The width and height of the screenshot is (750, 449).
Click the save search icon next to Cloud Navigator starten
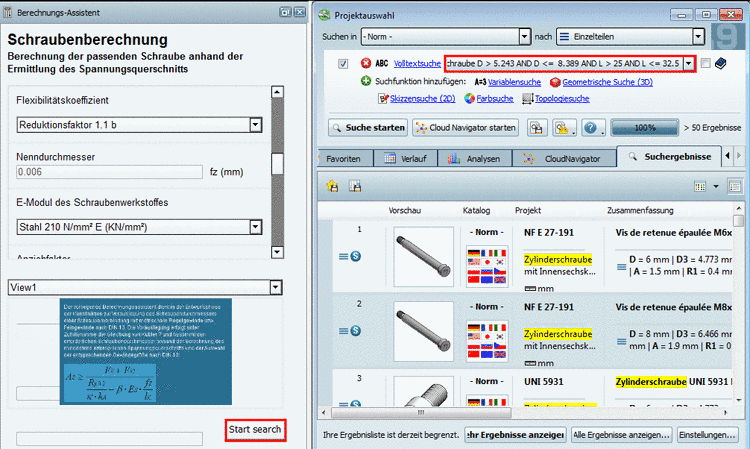click(x=537, y=128)
